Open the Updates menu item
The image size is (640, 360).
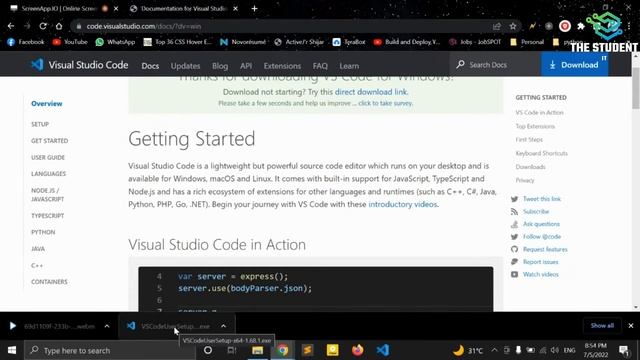click(185, 66)
